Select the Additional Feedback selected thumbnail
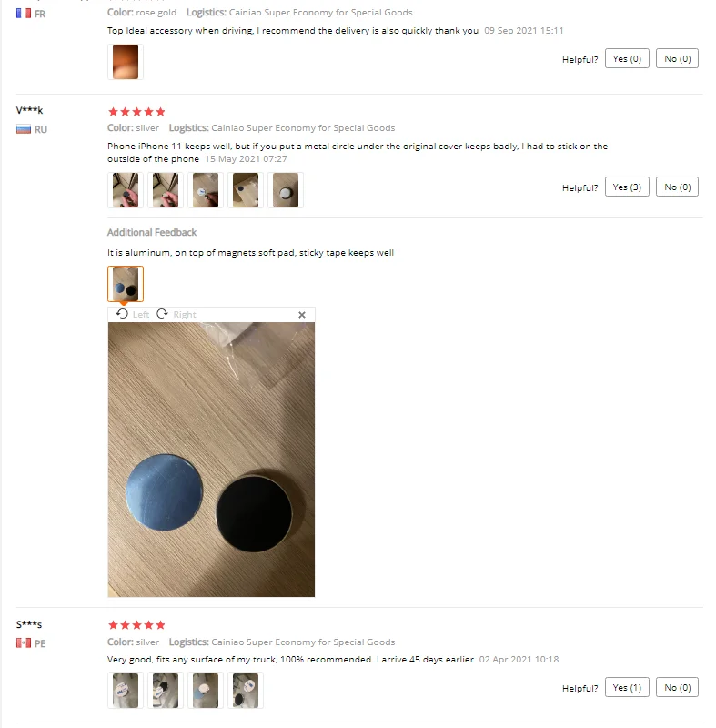 click(x=126, y=284)
